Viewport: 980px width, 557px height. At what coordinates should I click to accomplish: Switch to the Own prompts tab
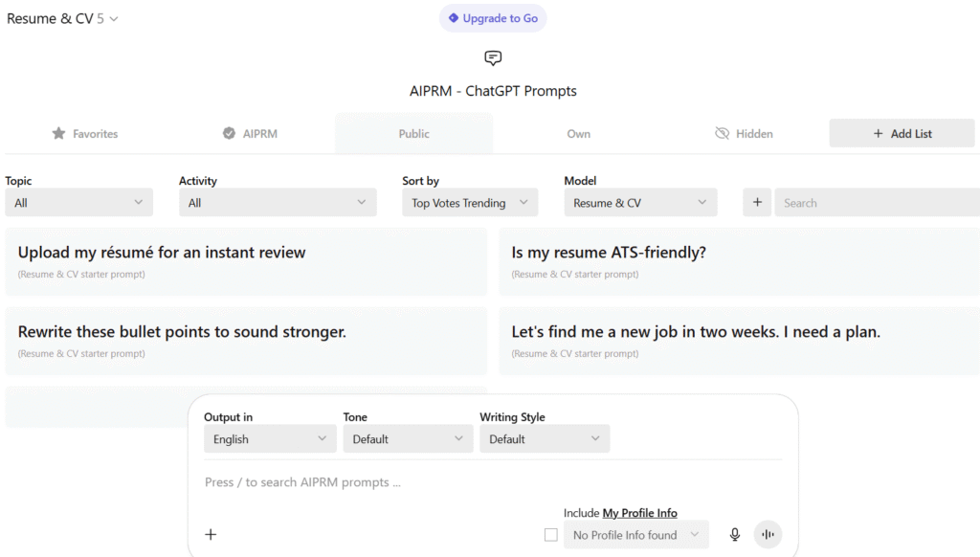pyautogui.click(x=578, y=133)
